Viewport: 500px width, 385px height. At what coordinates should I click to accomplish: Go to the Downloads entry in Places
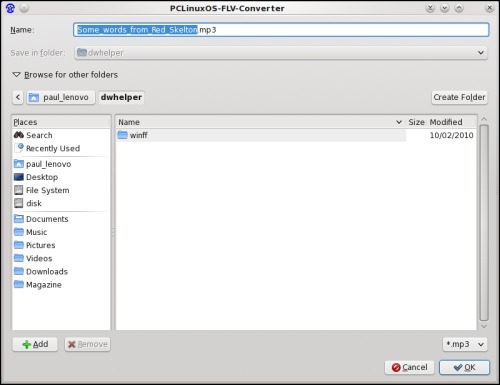pos(47,272)
